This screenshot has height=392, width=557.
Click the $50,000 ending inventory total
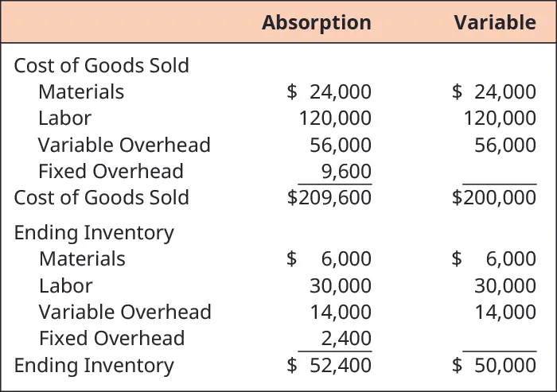point(493,365)
